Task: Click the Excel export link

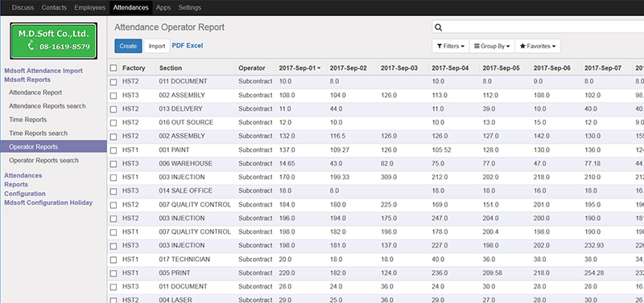Action: pyautogui.click(x=195, y=46)
